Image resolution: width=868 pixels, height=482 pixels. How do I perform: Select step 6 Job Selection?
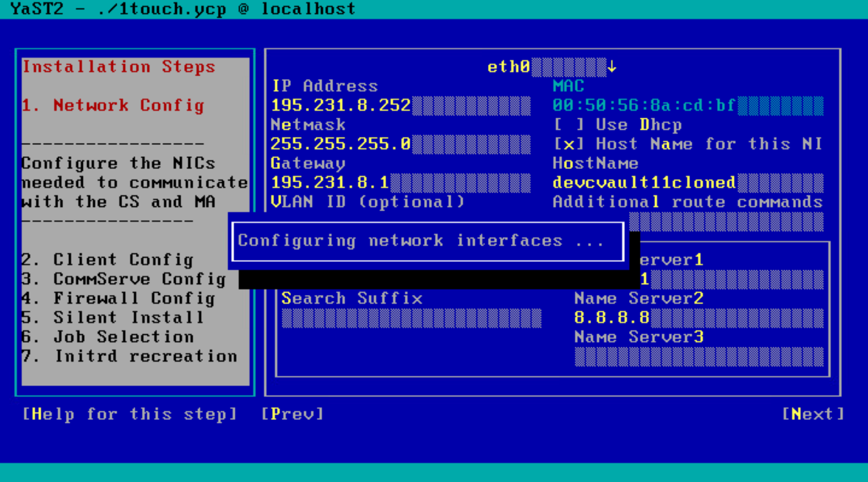click(x=108, y=338)
